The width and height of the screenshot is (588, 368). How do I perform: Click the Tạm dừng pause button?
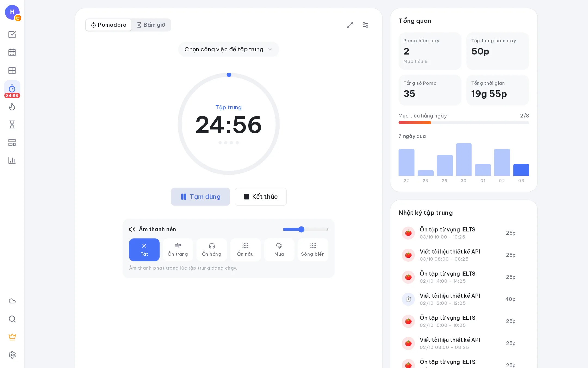200,197
